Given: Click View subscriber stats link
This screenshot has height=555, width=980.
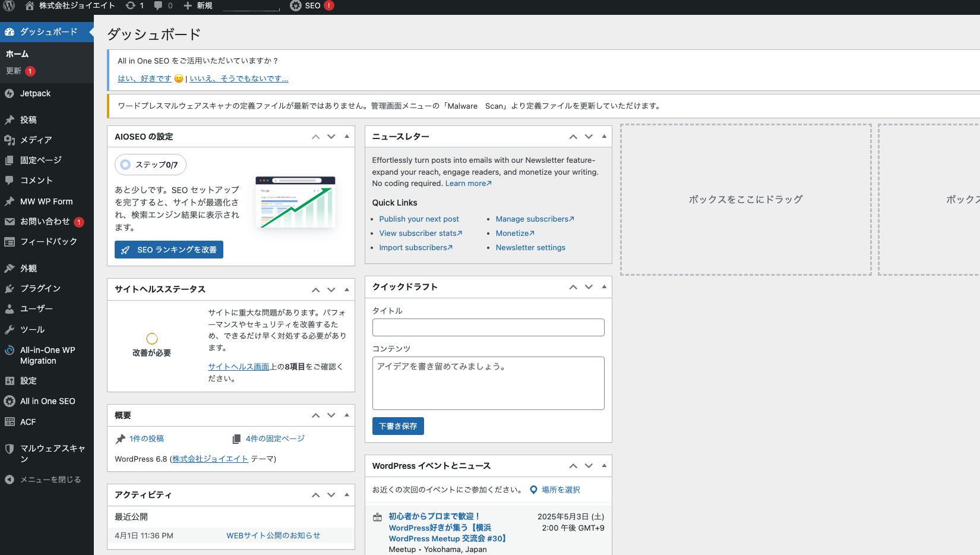Looking at the screenshot, I should pyautogui.click(x=421, y=234).
